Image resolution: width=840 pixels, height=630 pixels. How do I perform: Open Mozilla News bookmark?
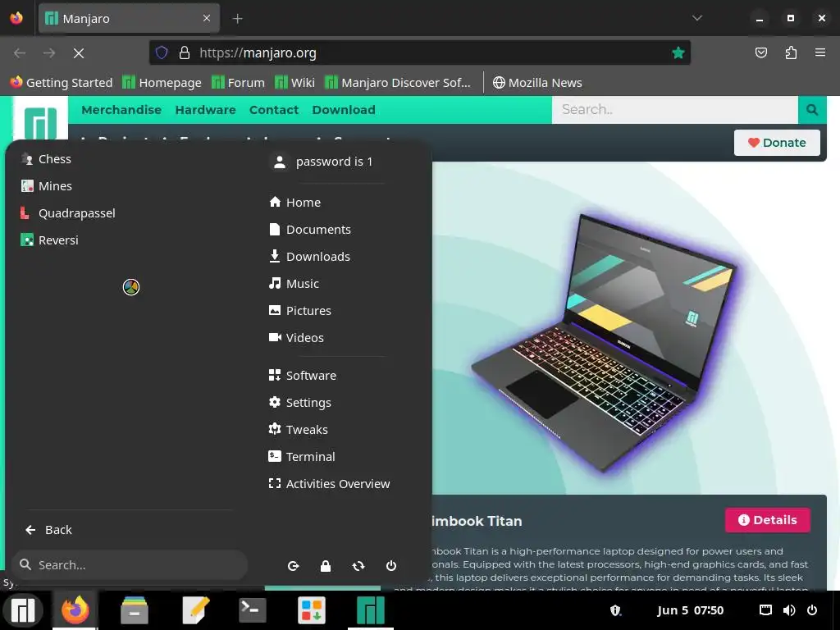[x=537, y=83]
